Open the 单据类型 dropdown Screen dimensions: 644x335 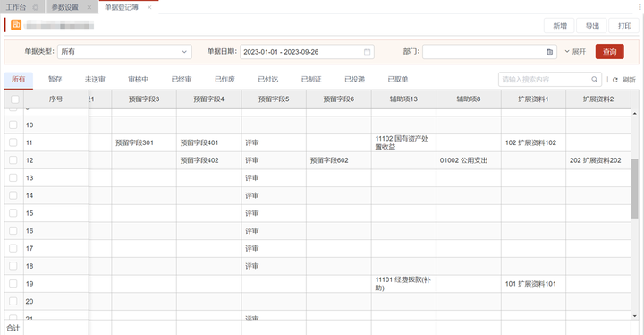click(x=124, y=52)
